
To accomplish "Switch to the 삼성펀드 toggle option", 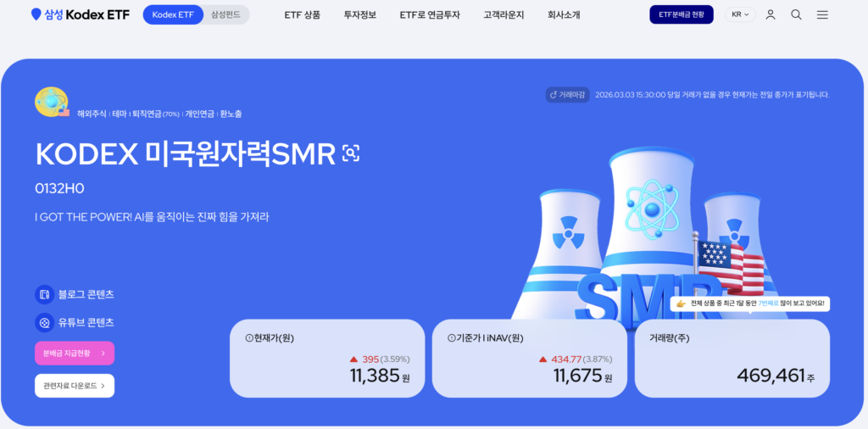I will [x=225, y=15].
